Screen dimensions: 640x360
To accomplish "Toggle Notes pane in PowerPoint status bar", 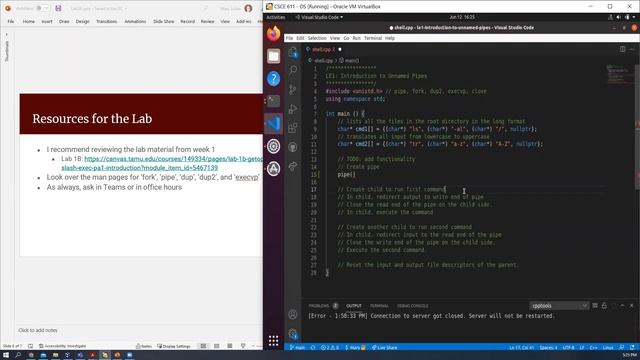I will pyautogui.click(x=144, y=346).
